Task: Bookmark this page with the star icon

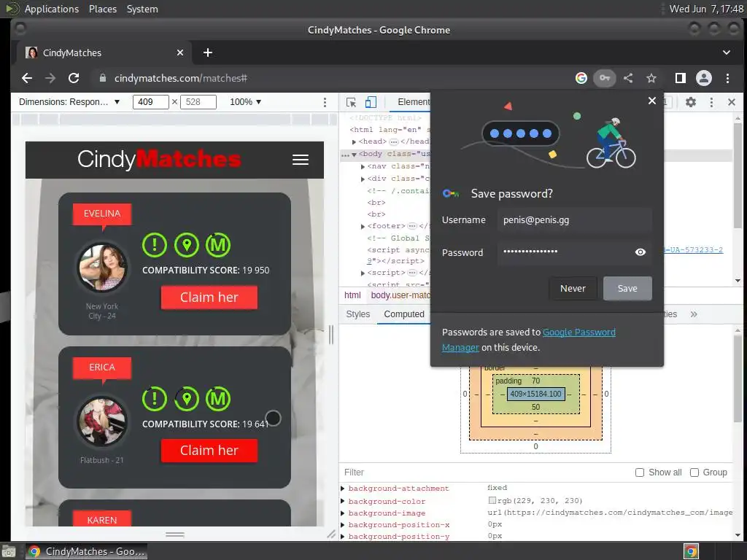Action: click(x=651, y=78)
